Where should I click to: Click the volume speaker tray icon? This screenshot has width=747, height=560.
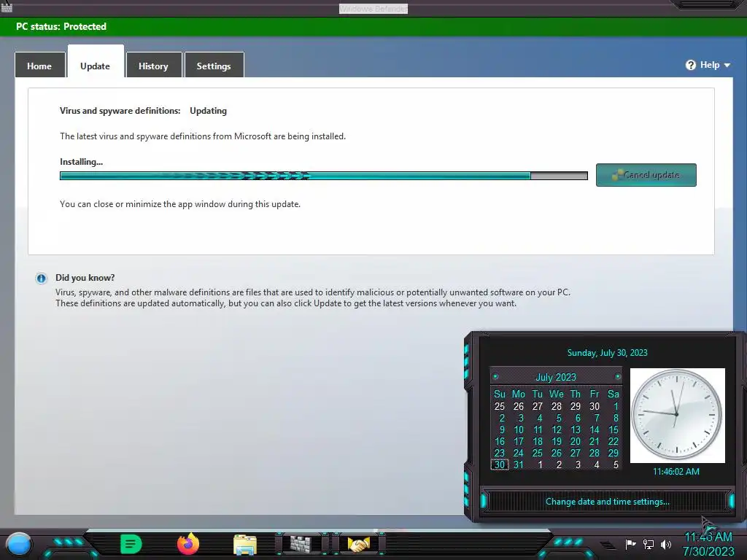666,544
